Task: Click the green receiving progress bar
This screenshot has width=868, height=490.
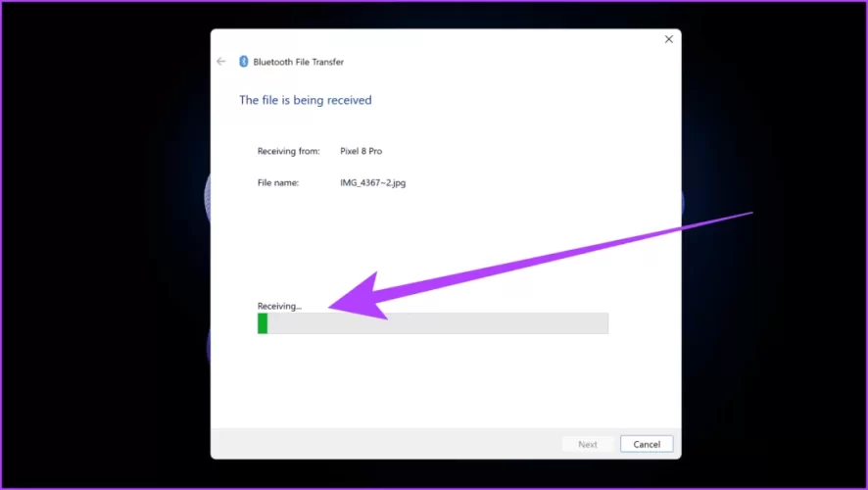Action: coord(433,323)
